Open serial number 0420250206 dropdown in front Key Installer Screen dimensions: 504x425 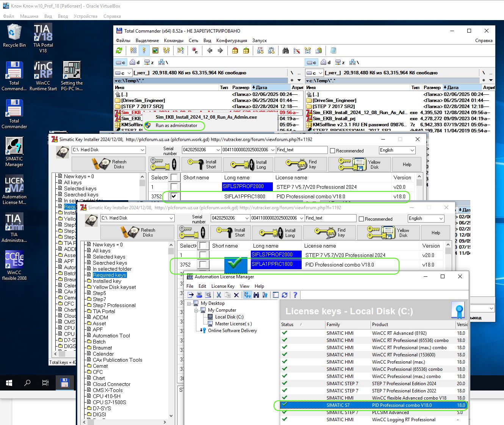pos(247,218)
